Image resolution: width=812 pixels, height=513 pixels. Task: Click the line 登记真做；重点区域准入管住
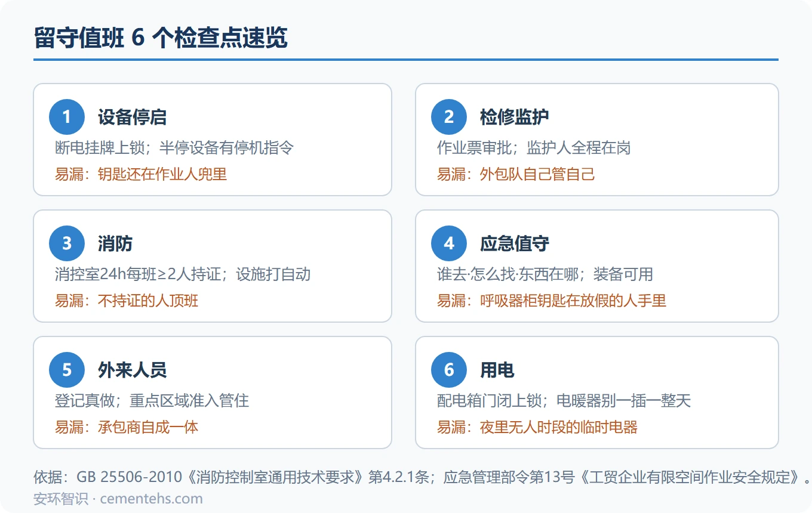pos(152,400)
